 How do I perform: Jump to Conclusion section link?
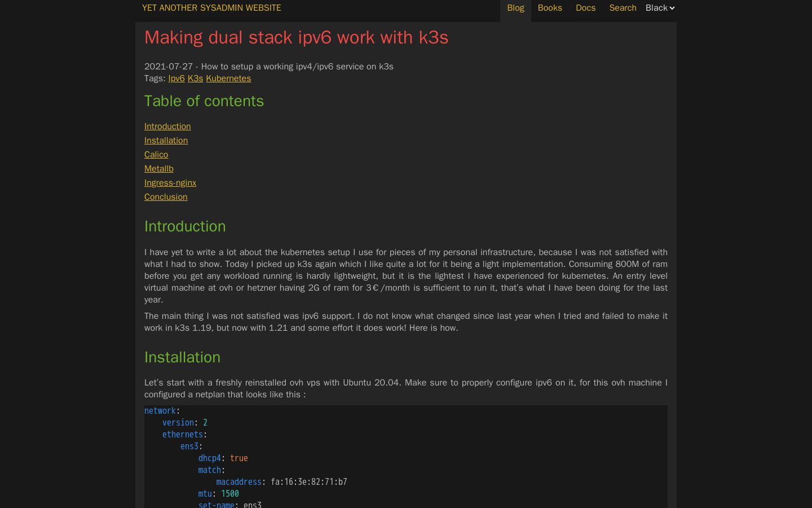(x=166, y=197)
